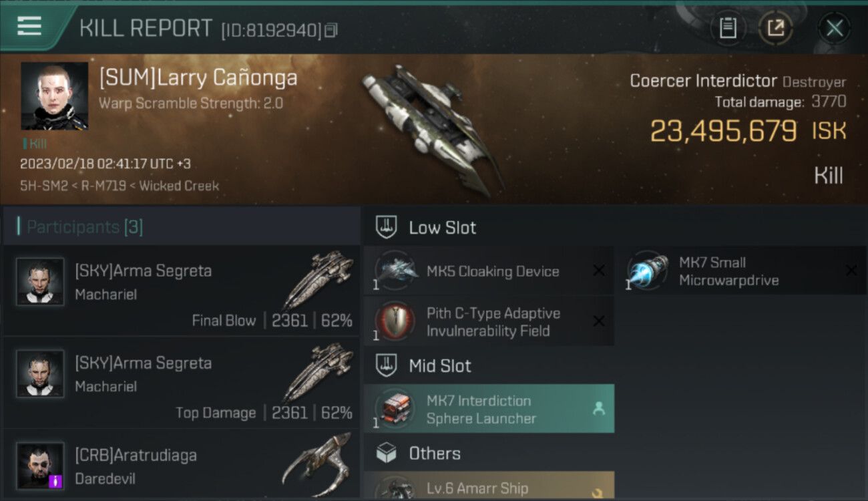This screenshot has height=501, width=868.
Task: Click the person icon on Sphere Launcher row
Action: pos(599,409)
